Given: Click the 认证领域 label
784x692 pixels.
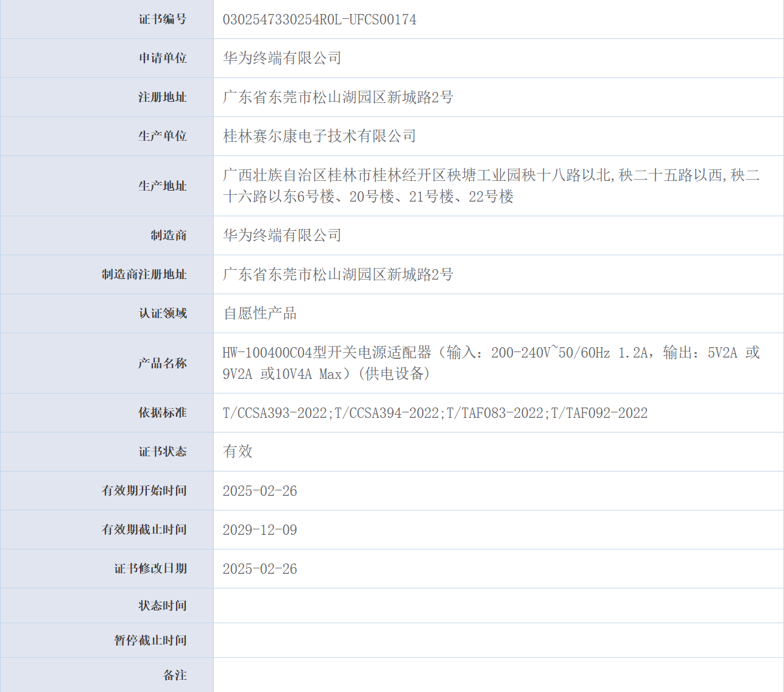Looking at the screenshot, I should tap(163, 314).
